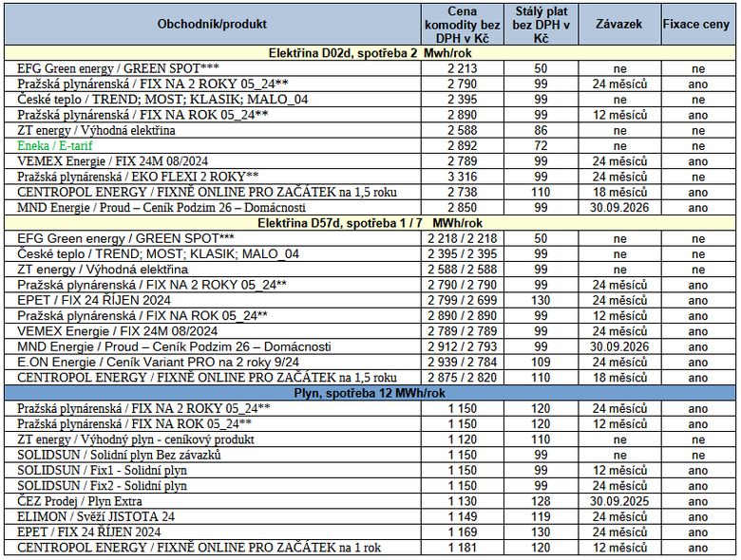Screen dimensions: 741x560
Task: Click the Pražská plynárenská EKO FLEXI 2 ROKY row
Action: click(138, 176)
